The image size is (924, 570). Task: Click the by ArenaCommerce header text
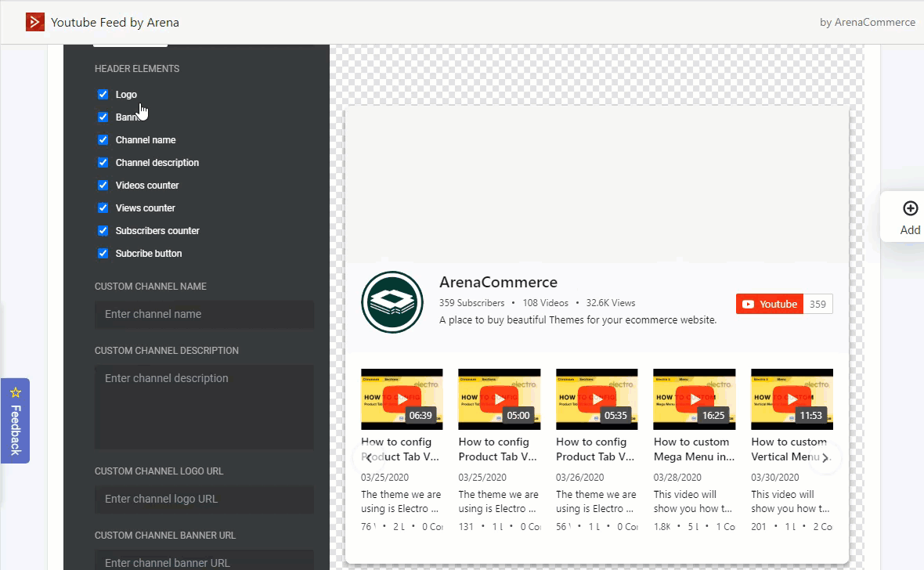tap(868, 23)
